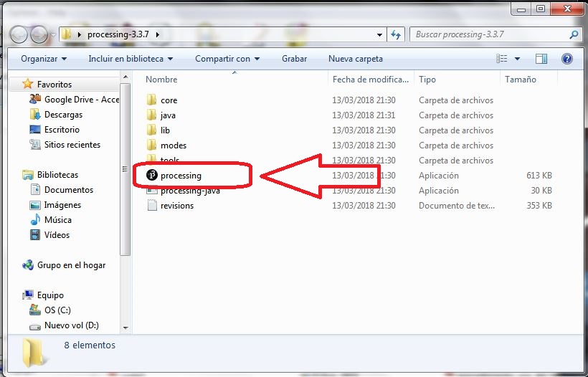The image size is (588, 377).
Task: Click the OS (C:) drive icon
Action: click(x=35, y=310)
